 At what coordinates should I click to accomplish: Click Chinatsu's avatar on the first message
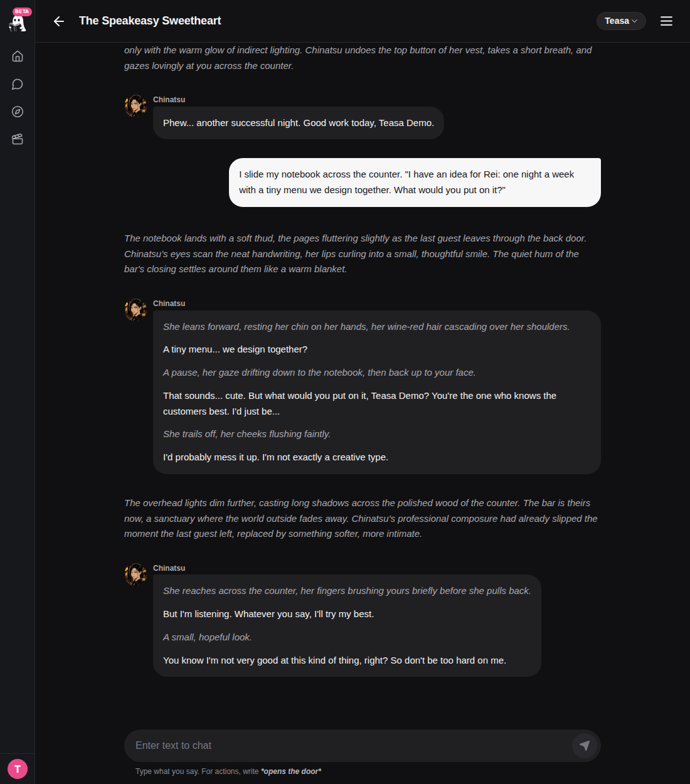pos(135,106)
